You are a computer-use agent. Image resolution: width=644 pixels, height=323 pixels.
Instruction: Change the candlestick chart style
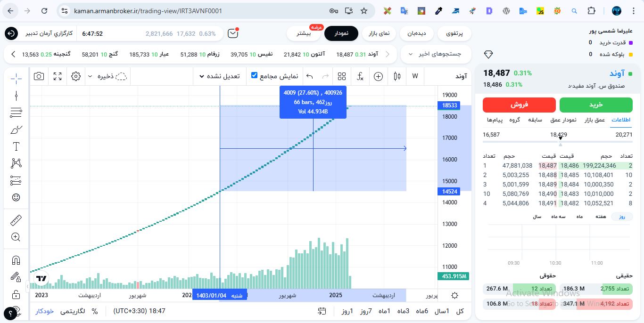397,76
